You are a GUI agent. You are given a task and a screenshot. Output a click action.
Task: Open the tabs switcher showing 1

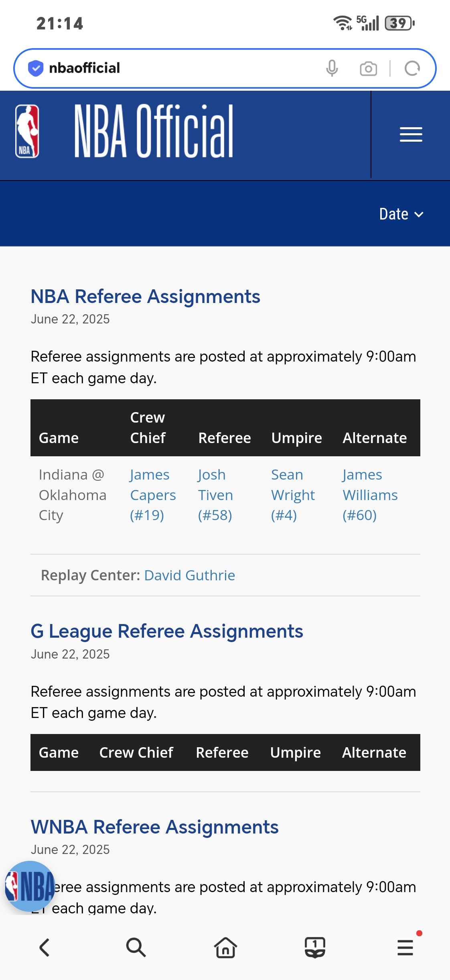[315, 947]
